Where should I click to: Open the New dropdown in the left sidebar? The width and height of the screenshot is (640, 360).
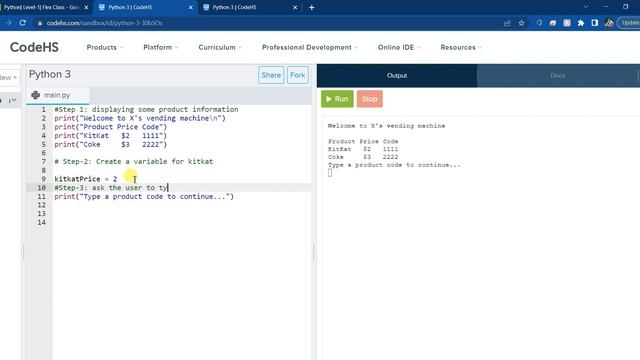9,78
